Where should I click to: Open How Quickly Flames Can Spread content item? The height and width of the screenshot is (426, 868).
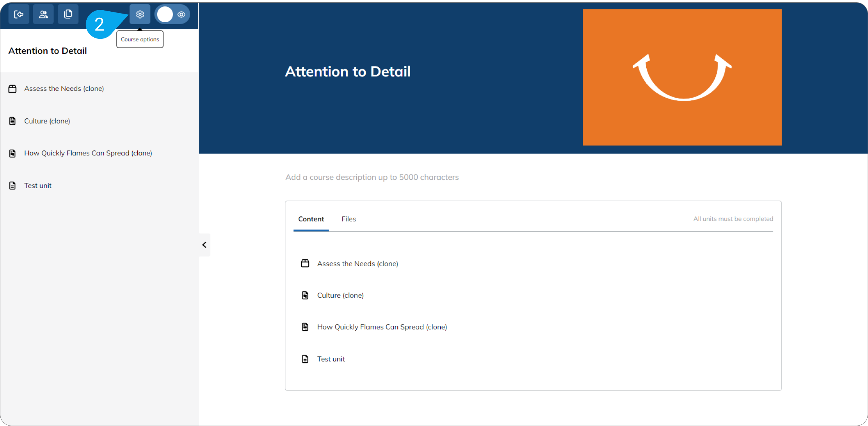[382, 327]
